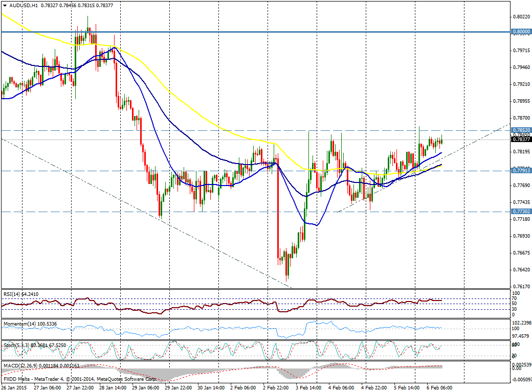The image size is (532, 392).
Task: Click the dropdown arrow beside AUDUSD,H1
Action: (x=5, y=6)
